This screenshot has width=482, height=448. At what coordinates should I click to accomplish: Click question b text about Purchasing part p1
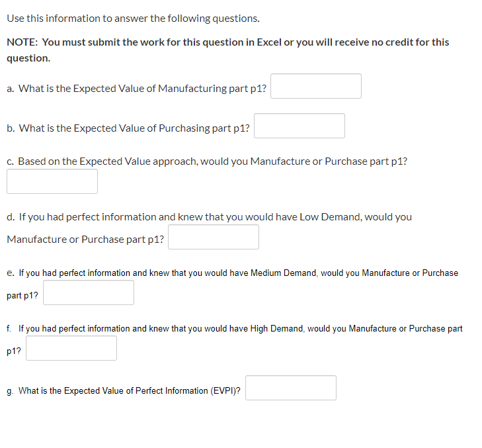click(x=128, y=128)
